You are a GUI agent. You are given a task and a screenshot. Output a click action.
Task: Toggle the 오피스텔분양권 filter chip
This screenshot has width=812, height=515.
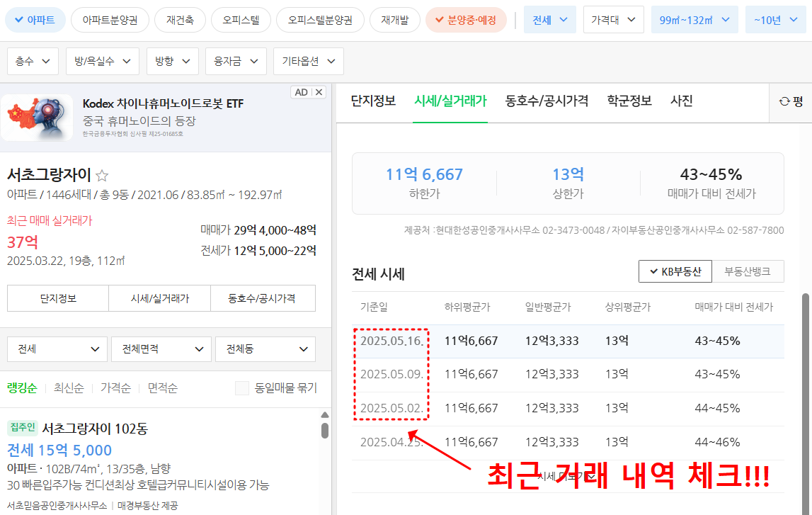320,21
